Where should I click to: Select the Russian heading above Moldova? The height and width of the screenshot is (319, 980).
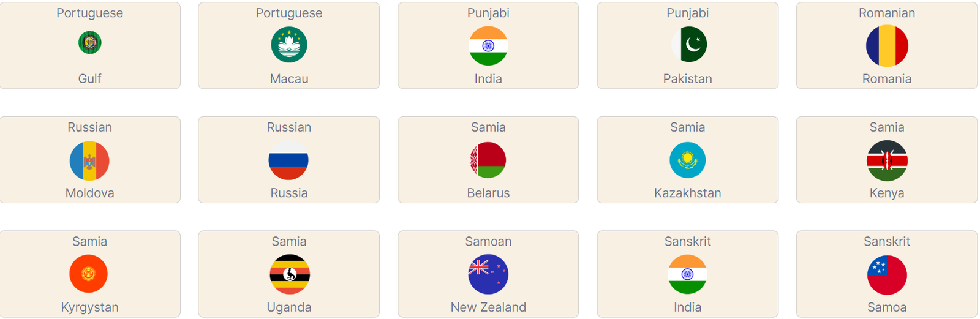[x=90, y=127]
